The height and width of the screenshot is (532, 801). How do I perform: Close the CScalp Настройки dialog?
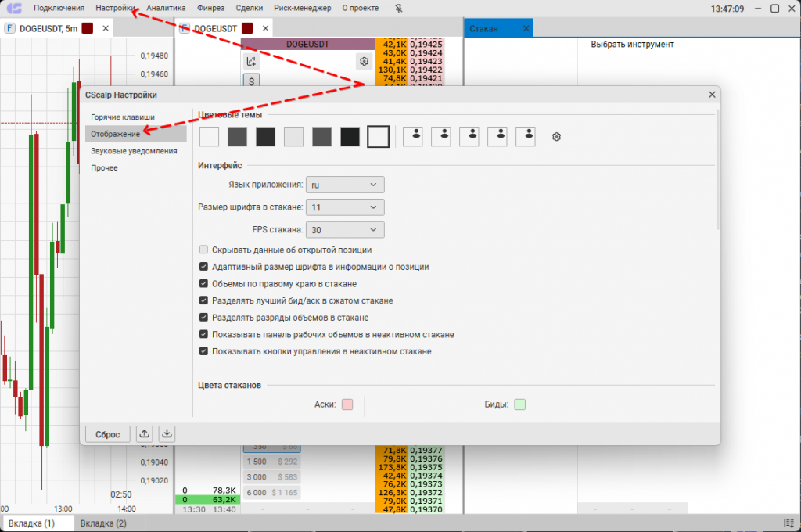point(712,95)
